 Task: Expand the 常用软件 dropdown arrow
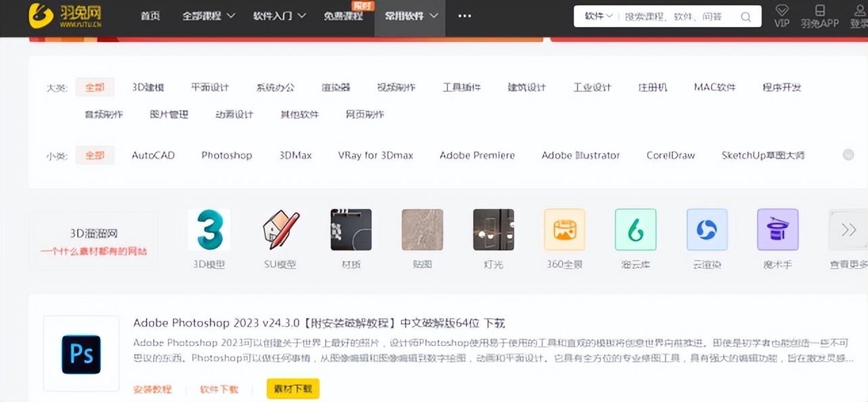tap(434, 16)
